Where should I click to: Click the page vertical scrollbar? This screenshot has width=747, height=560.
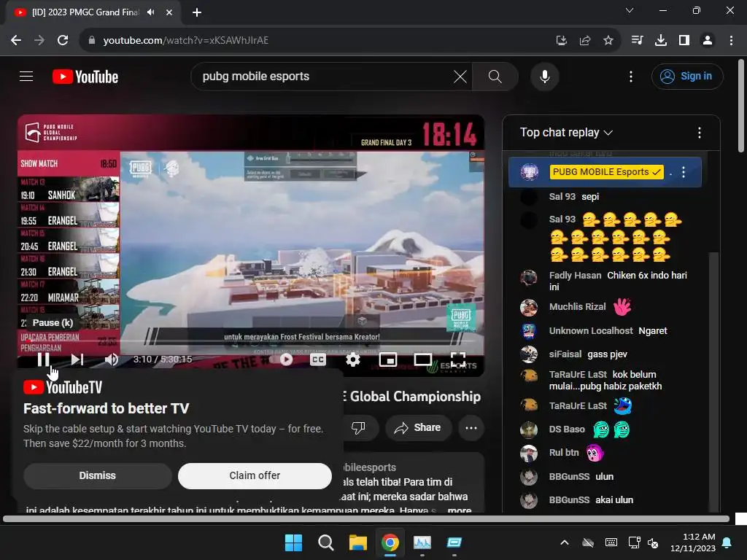point(741,106)
